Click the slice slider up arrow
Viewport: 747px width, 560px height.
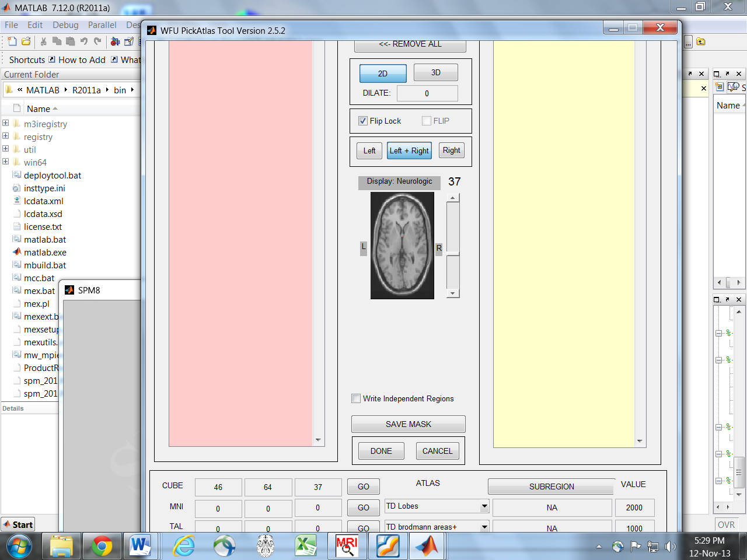coord(453,198)
